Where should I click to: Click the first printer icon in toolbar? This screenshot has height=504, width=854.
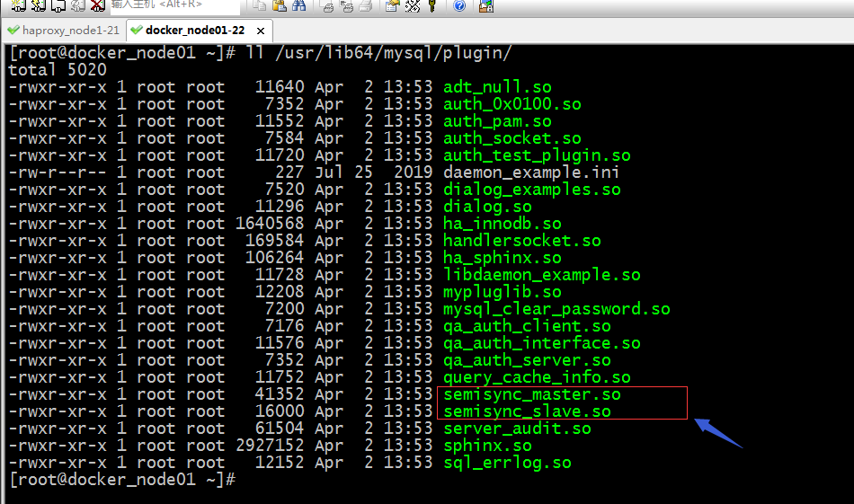point(328,6)
